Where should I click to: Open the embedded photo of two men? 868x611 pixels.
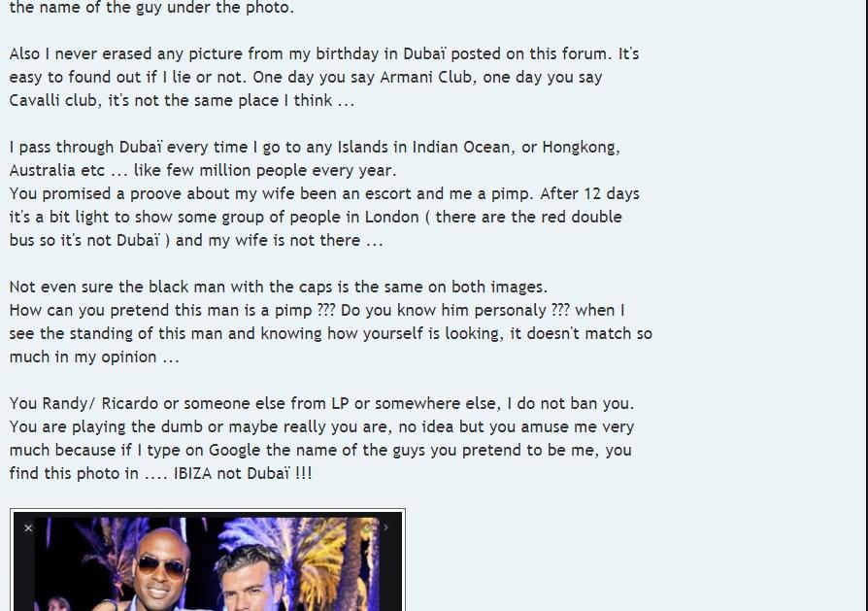pyautogui.click(x=208, y=561)
